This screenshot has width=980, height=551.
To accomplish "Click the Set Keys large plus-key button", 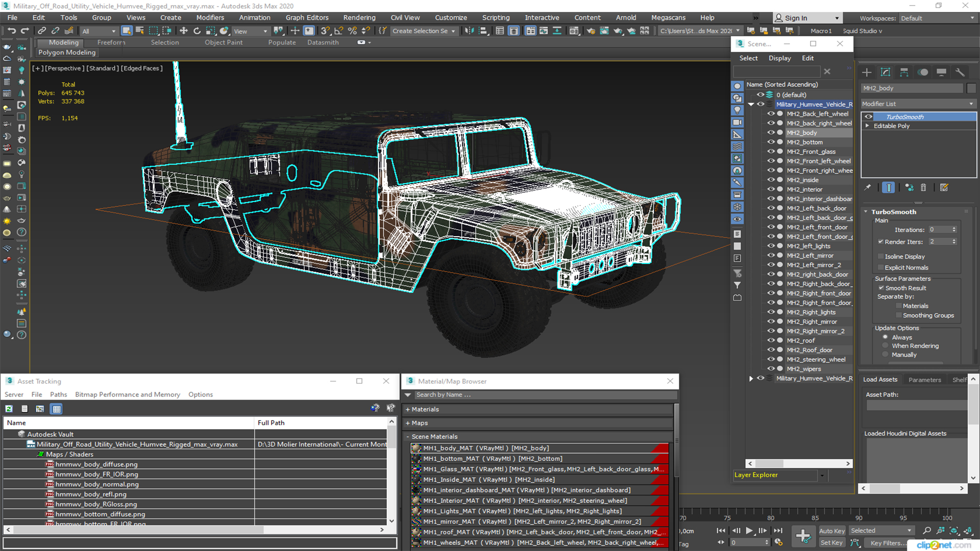I will coord(803,536).
